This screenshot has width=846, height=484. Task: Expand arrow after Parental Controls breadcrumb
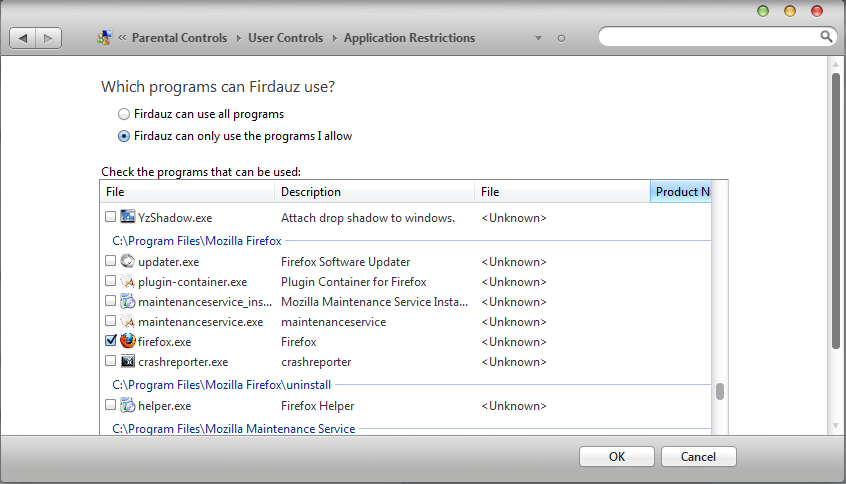[x=238, y=38]
